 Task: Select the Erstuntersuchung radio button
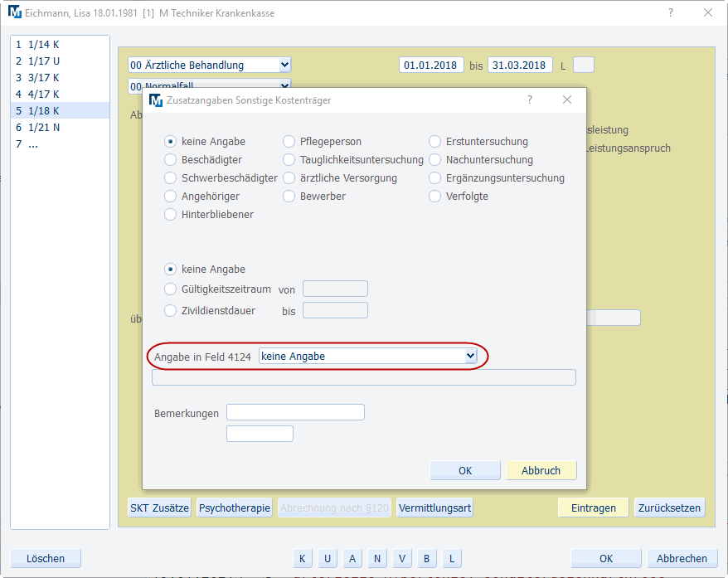pyautogui.click(x=434, y=141)
